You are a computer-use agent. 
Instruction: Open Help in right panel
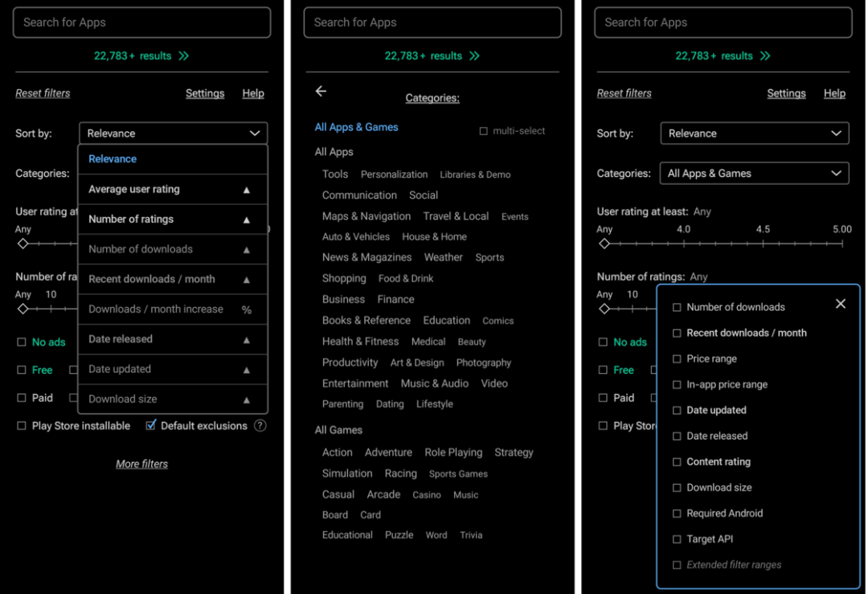(x=834, y=93)
